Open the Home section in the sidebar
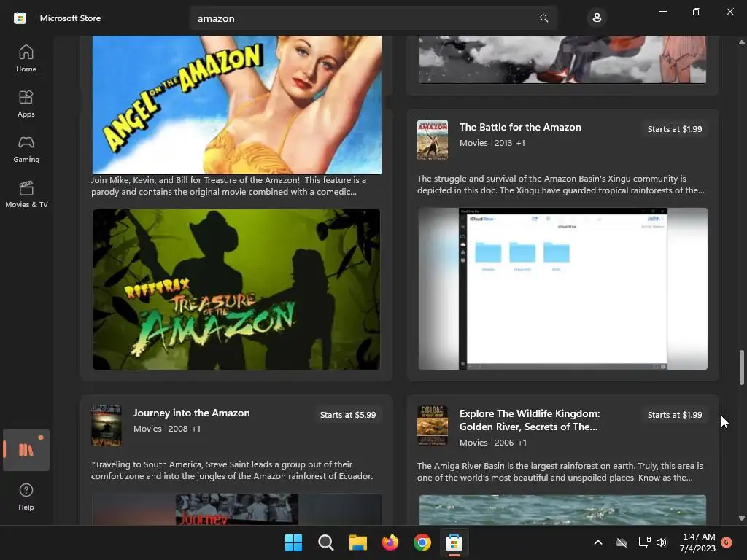Image resolution: width=747 pixels, height=560 pixels. [26, 58]
